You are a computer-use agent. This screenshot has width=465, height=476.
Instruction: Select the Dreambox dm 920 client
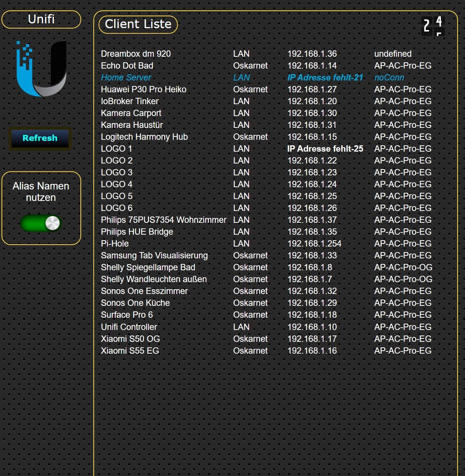(x=136, y=54)
